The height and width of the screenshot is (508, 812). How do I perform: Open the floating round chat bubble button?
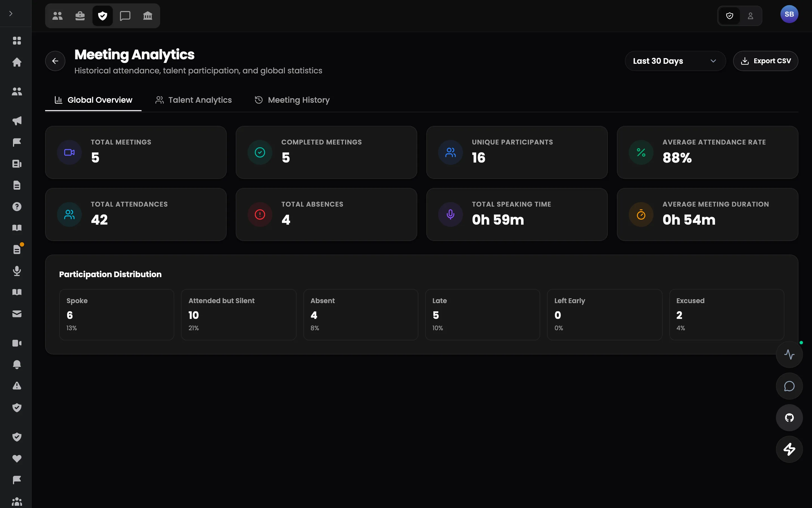tap(789, 386)
